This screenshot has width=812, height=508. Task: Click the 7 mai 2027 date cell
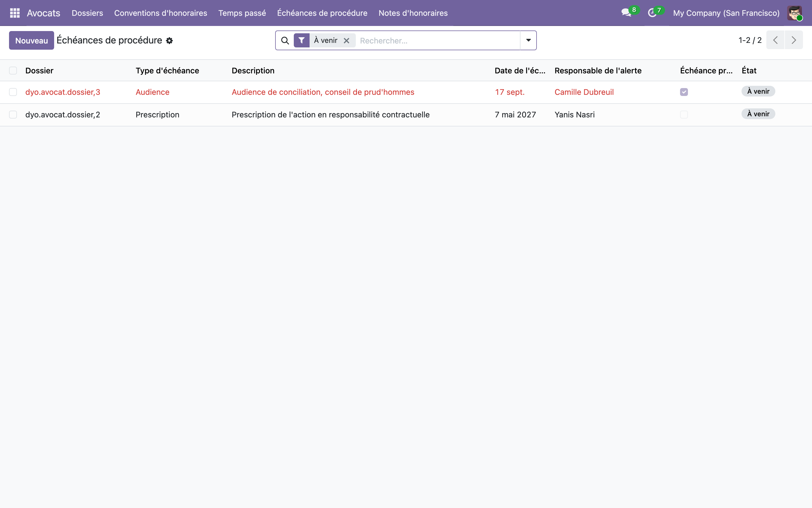tap(515, 115)
